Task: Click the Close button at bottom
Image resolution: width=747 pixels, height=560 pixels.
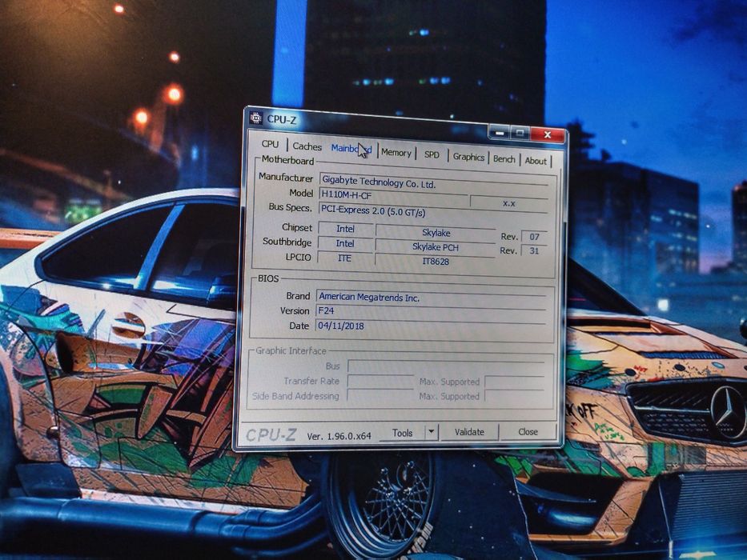Action: pos(528,431)
